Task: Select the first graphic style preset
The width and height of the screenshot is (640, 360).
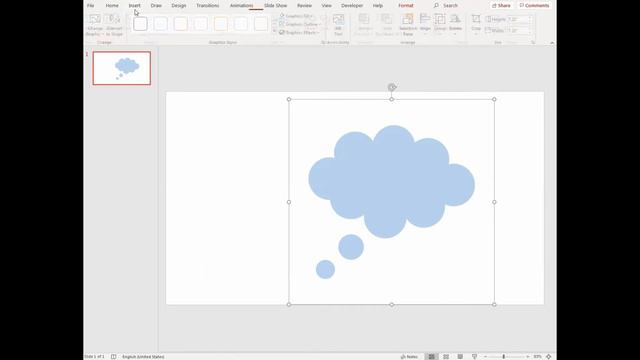Action: 140,24
